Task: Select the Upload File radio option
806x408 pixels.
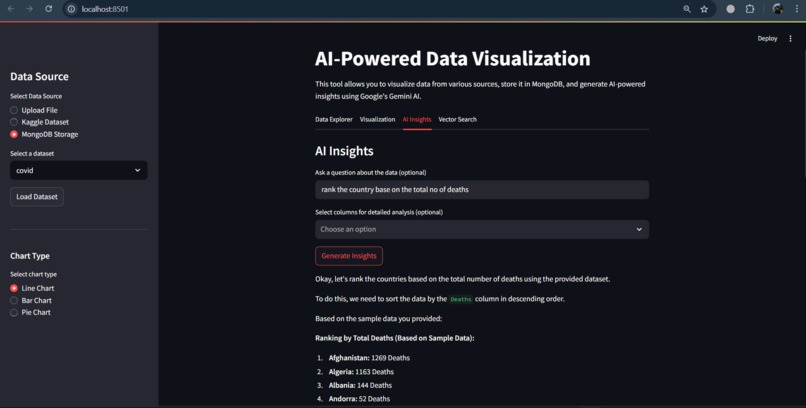Action: [x=34, y=110]
